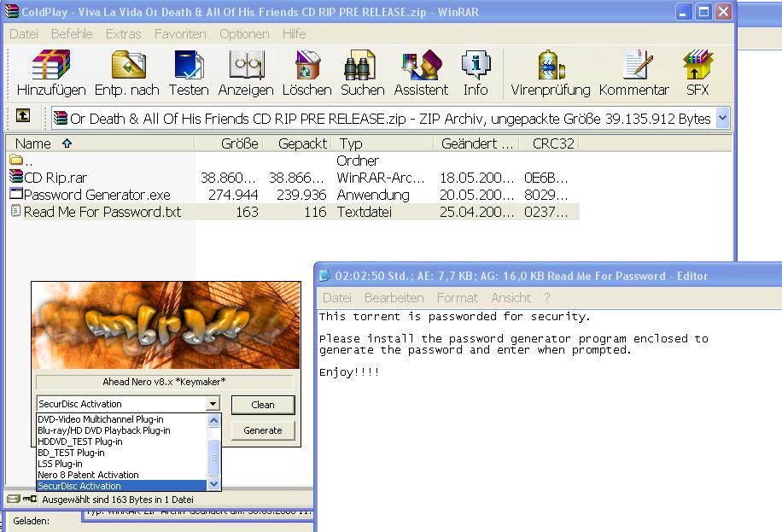Click the Read Me text file icon
This screenshot has height=532, width=782.
click(x=16, y=211)
